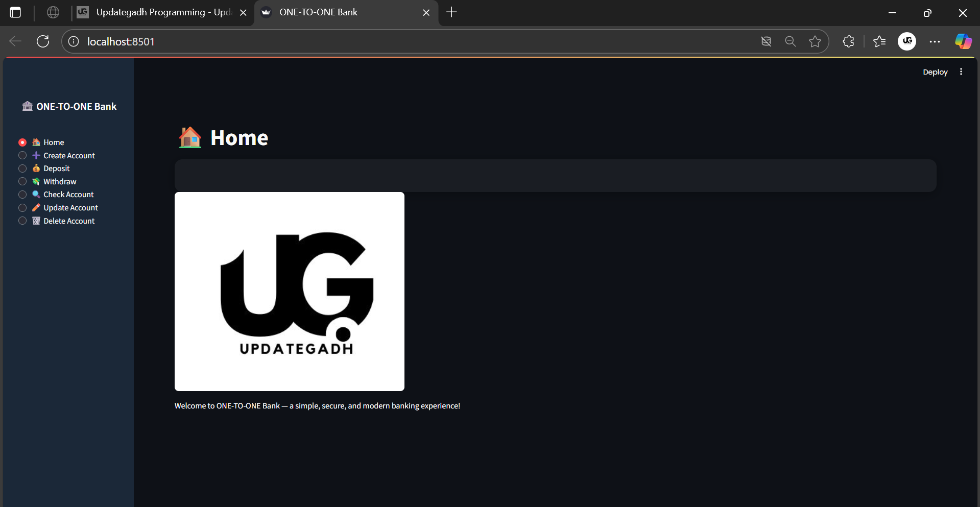Open the Copilot sidebar icon

coord(963,41)
